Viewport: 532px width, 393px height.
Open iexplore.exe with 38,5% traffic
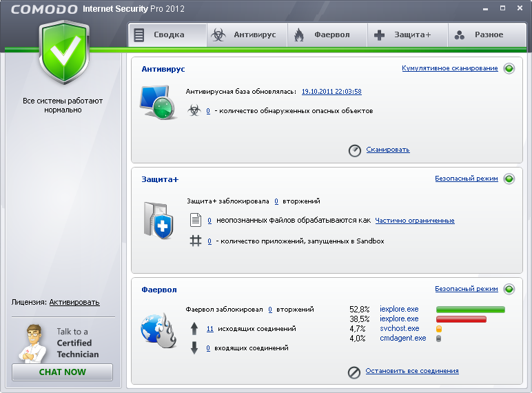(x=399, y=319)
